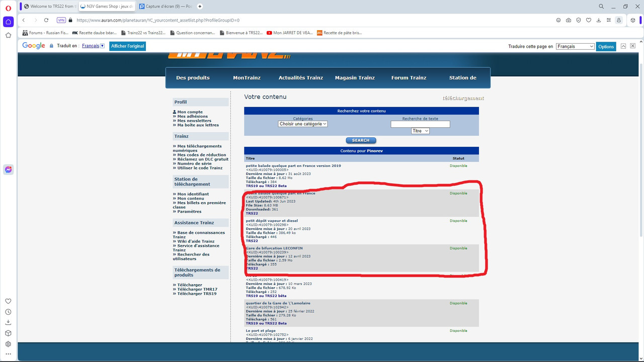The width and height of the screenshot is (644, 362).
Task: Open tab search magnifier icon
Action: [x=601, y=7]
